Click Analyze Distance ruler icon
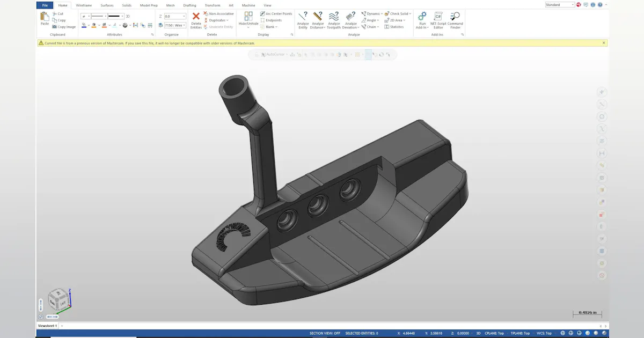The width and height of the screenshot is (644, 338). point(317,16)
